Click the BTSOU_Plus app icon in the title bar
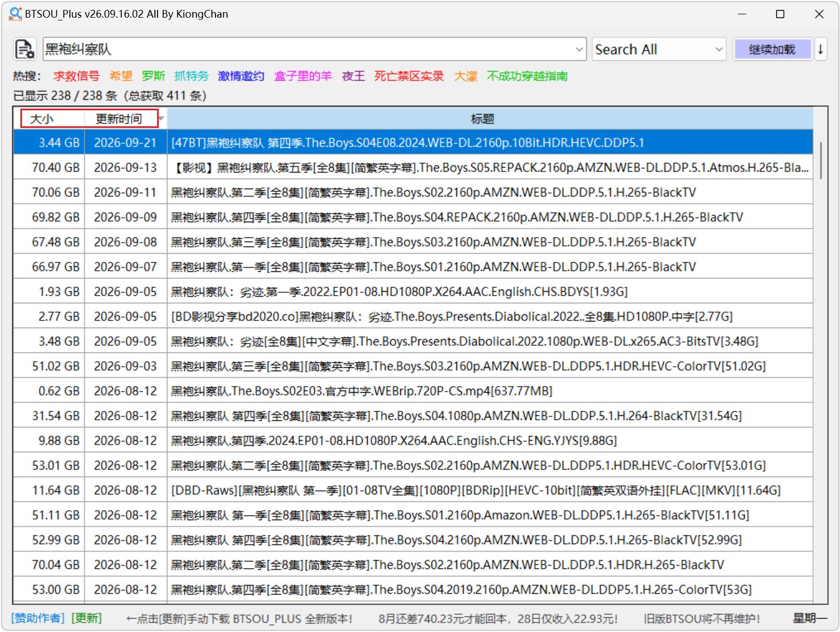This screenshot has width=840, height=632. click(15, 14)
